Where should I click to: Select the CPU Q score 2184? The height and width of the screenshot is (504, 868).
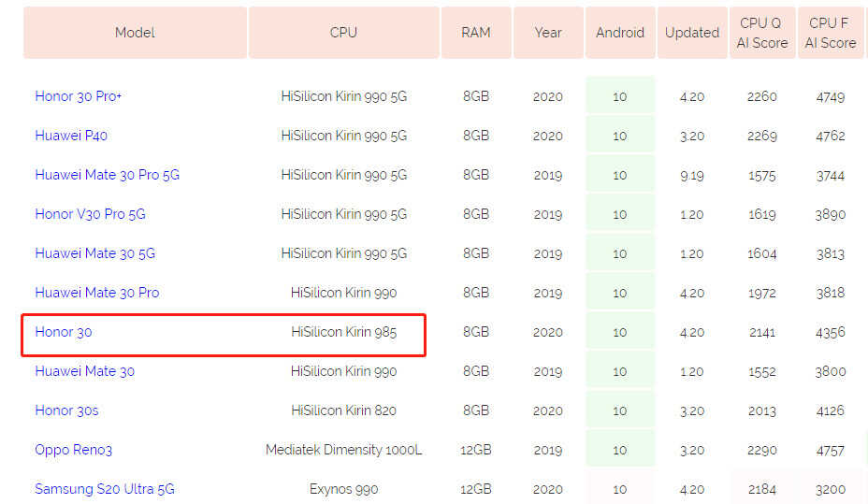[762, 490]
